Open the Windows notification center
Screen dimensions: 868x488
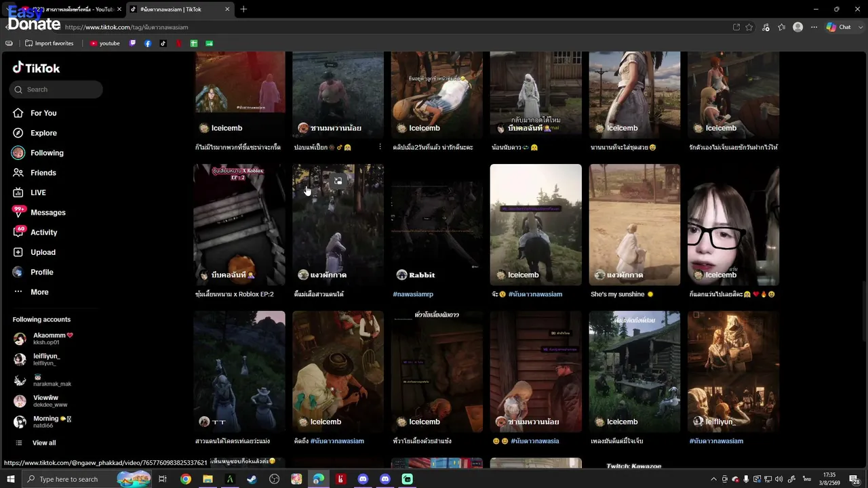[856, 479]
